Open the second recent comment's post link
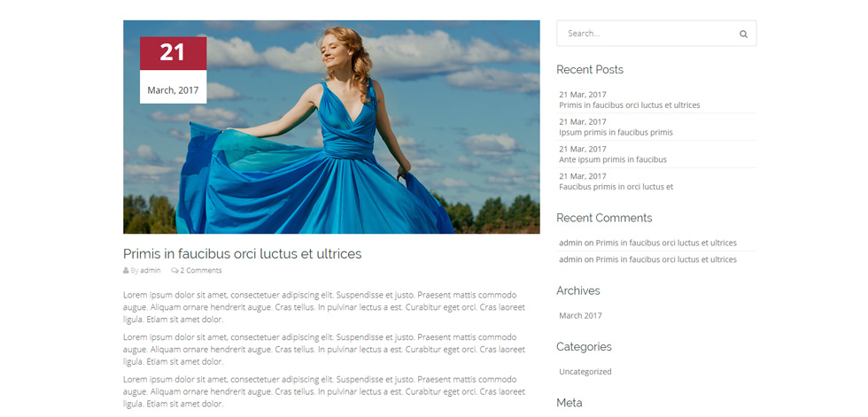 [666, 259]
